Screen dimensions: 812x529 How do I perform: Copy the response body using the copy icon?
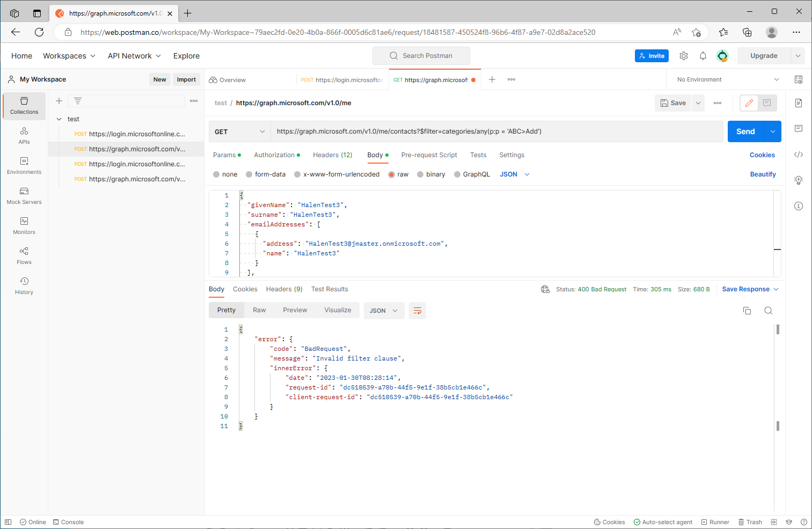coord(747,310)
